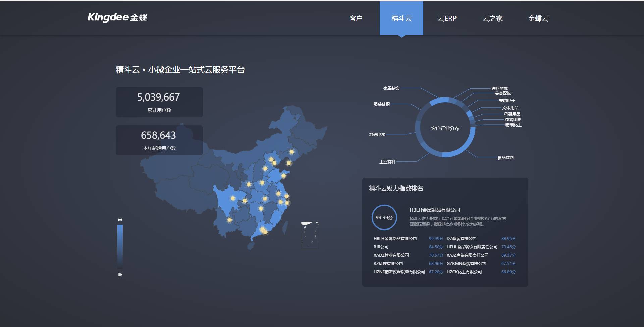Viewport: 644px width, 327px height.
Task: Click HBLH金属制品有限公司 in the ranking list
Action: tap(395, 239)
